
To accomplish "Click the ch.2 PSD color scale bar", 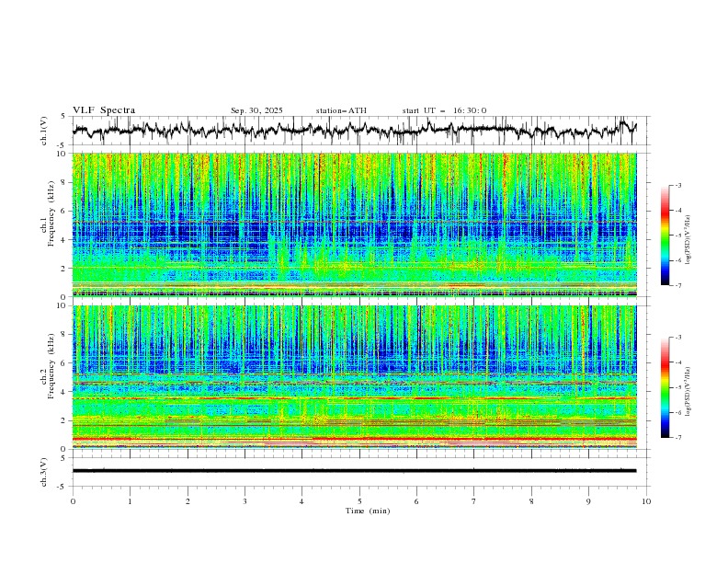I will (x=665, y=387).
